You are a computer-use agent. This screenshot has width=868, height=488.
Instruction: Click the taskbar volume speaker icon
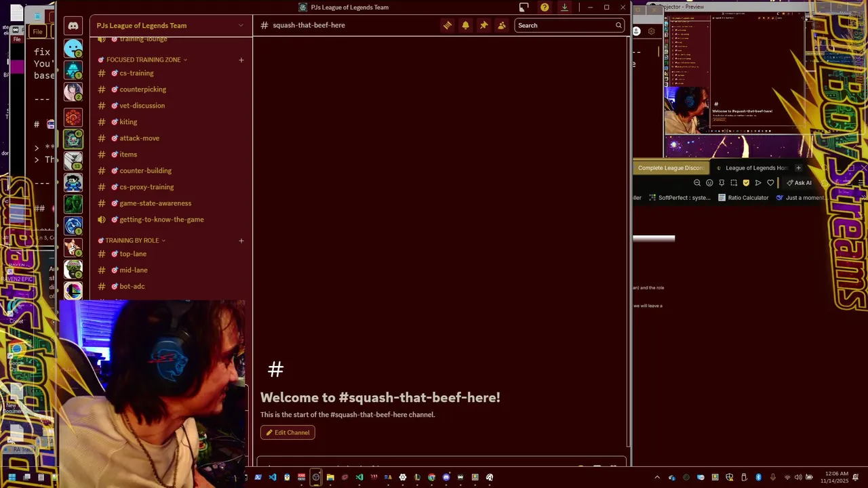pos(798,477)
